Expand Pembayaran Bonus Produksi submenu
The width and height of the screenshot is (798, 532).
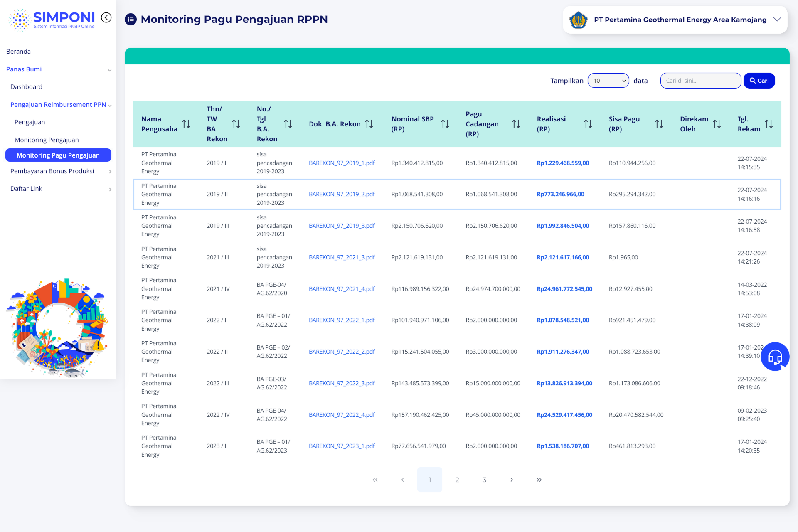[110, 172]
